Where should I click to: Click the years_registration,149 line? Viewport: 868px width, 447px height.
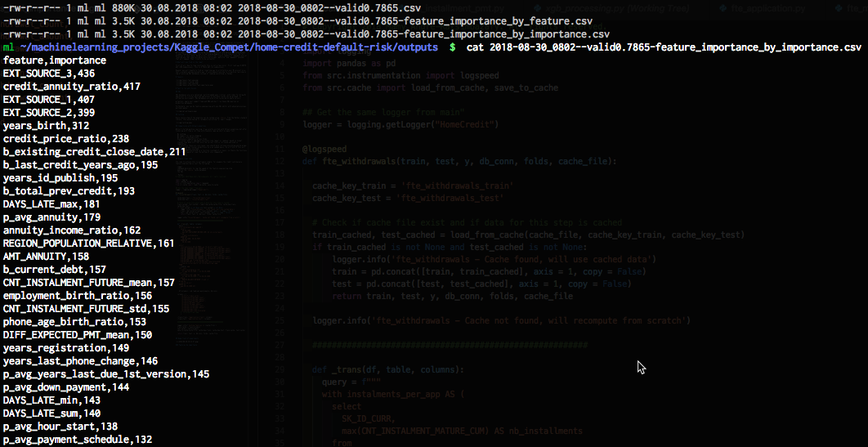point(66,348)
